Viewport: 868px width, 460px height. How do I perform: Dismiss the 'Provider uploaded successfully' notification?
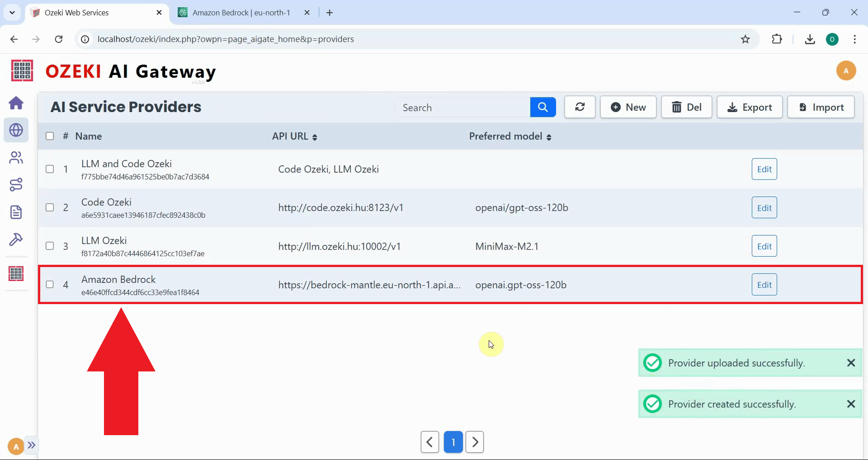(x=851, y=363)
